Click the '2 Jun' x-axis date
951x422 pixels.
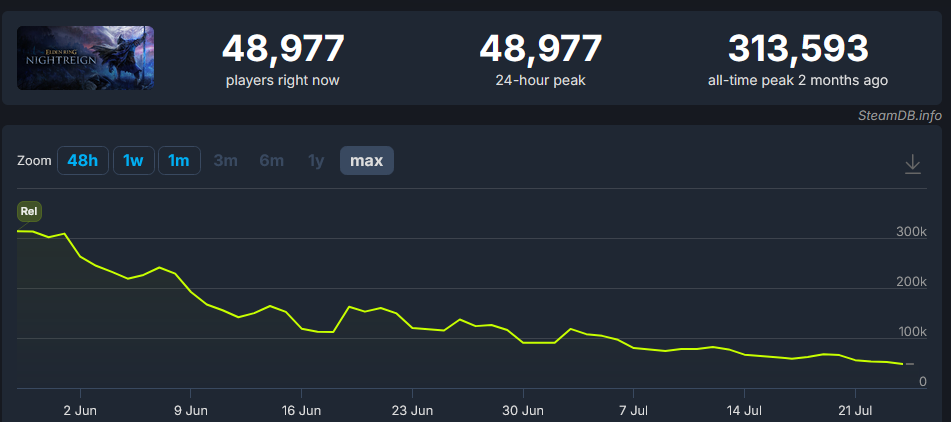click(x=80, y=410)
